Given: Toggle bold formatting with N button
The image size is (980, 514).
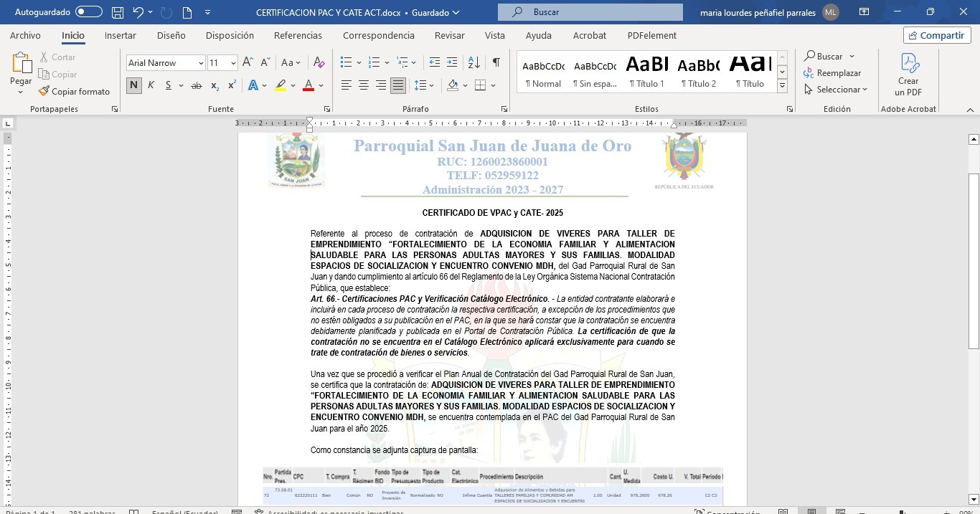Looking at the screenshot, I should pyautogui.click(x=133, y=85).
